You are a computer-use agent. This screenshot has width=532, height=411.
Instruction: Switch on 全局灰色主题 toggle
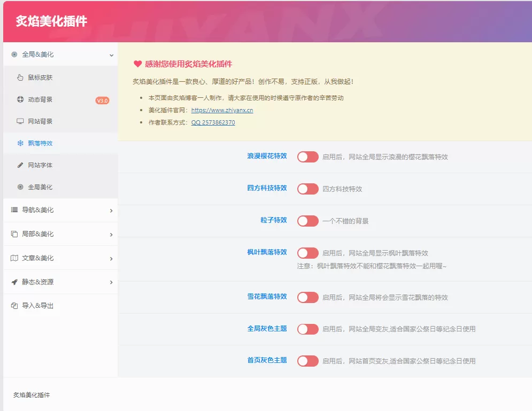[307, 329]
